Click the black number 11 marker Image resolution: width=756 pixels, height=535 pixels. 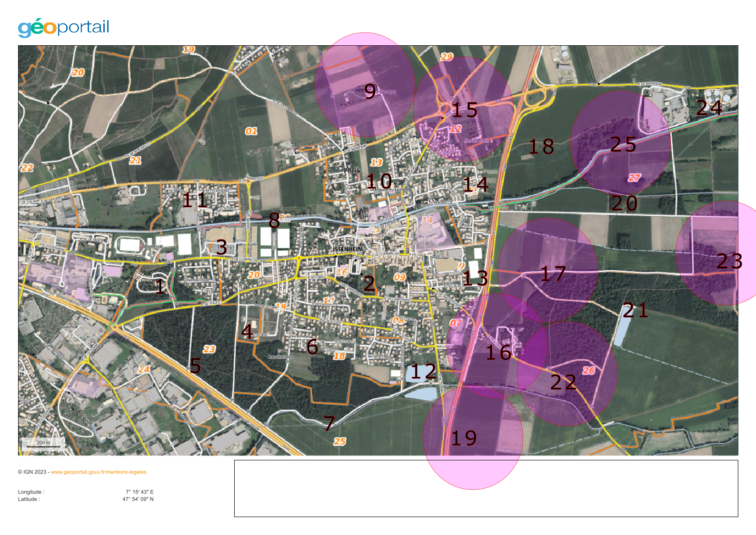pyautogui.click(x=195, y=200)
